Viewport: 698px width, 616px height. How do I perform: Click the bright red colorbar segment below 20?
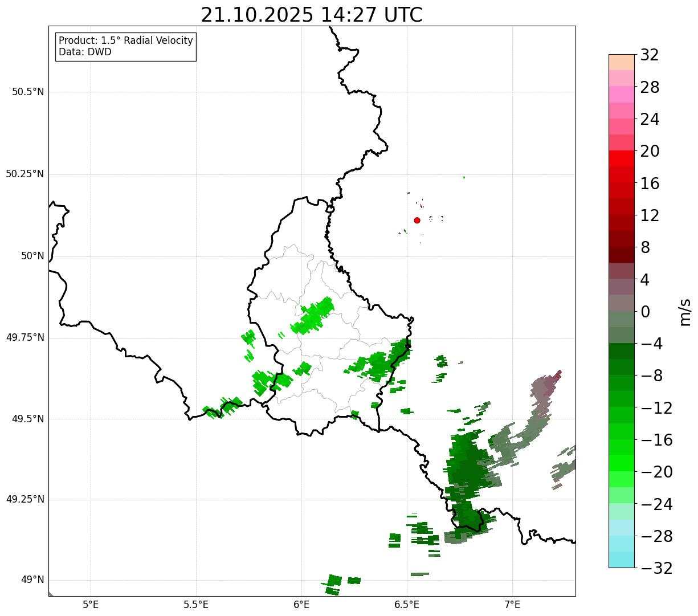[x=622, y=158]
